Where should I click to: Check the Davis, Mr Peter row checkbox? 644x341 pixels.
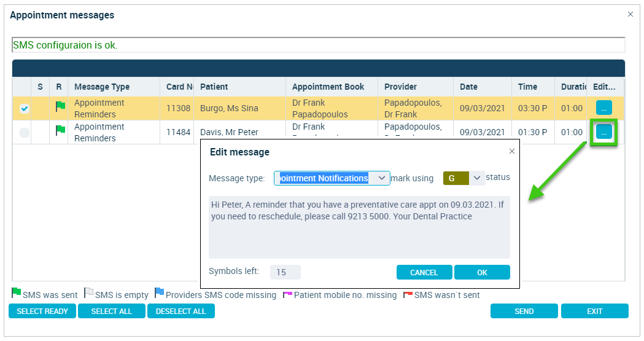coord(25,133)
